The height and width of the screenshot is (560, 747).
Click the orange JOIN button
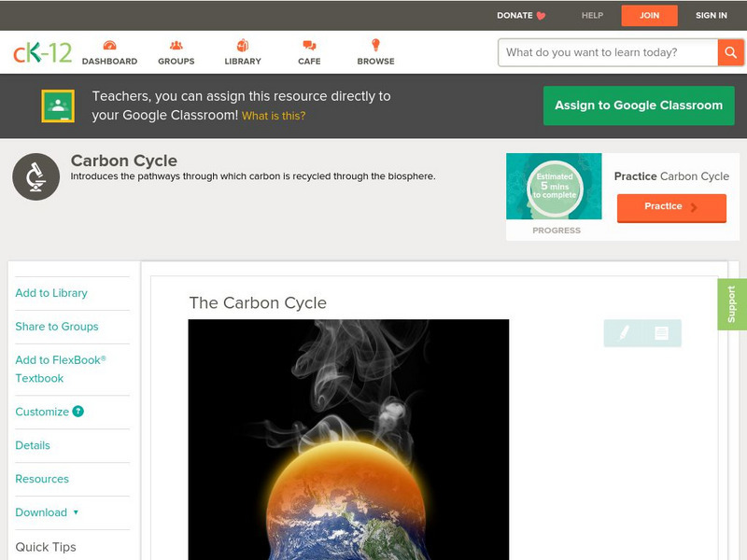(x=649, y=16)
